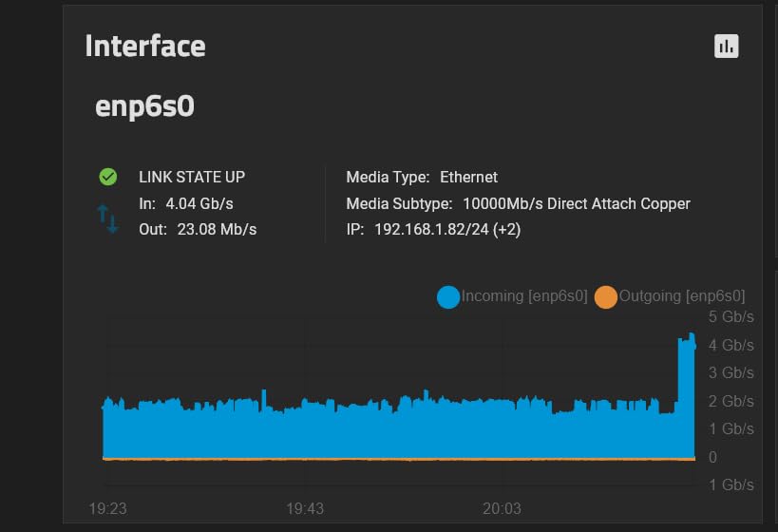Click the LINK STATE UP text
Image resolution: width=778 pixels, height=532 pixels.
click(192, 177)
